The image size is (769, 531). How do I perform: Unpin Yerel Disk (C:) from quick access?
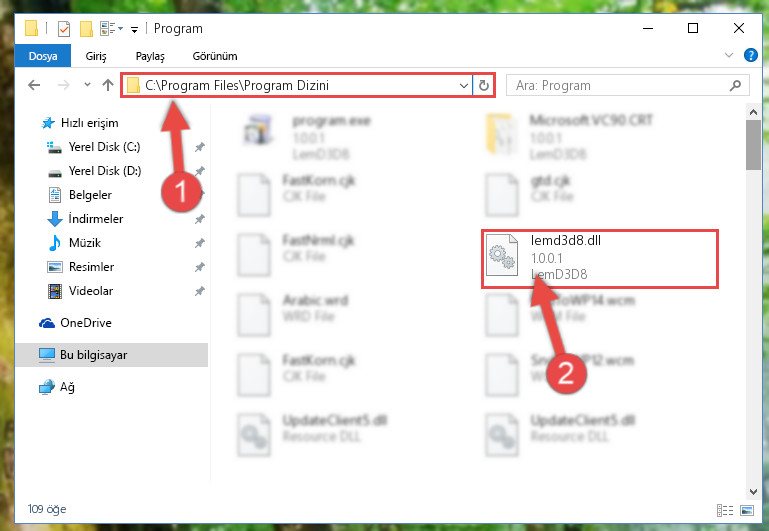[200, 147]
